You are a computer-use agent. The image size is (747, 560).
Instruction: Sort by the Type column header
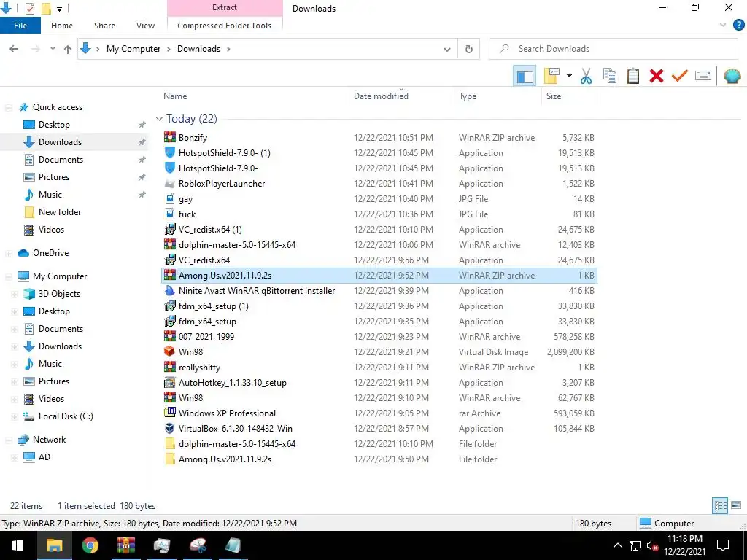(468, 96)
